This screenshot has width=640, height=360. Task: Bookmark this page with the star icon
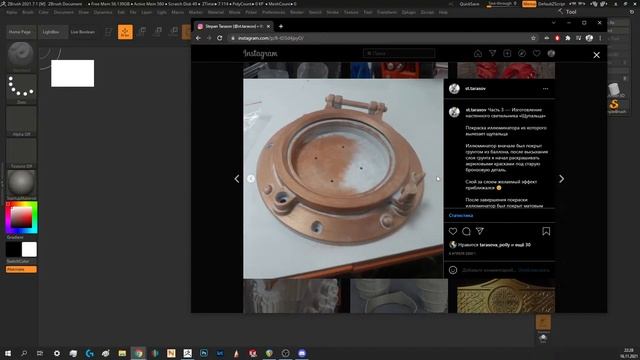[x=533, y=38]
